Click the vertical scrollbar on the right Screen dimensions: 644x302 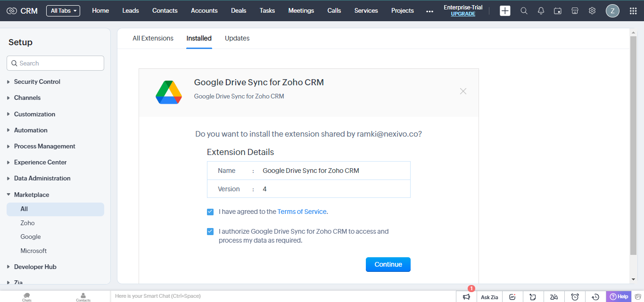[633, 146]
